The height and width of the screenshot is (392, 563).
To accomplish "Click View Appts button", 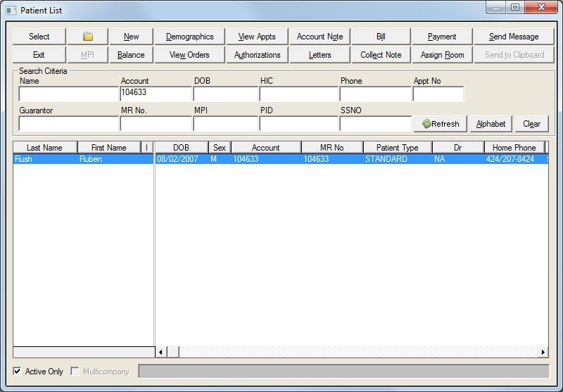I will tap(257, 37).
